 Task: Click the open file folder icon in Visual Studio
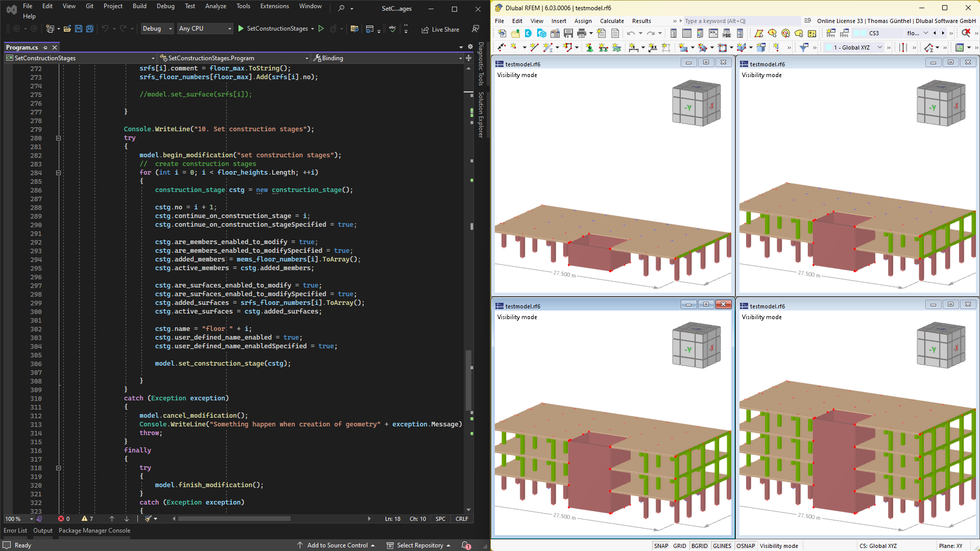67,29
